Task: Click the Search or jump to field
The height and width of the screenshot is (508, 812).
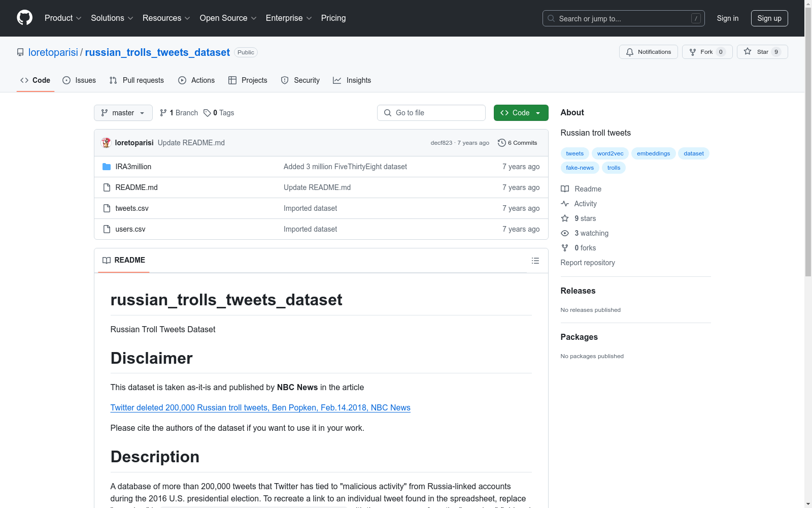Action: coord(624,18)
